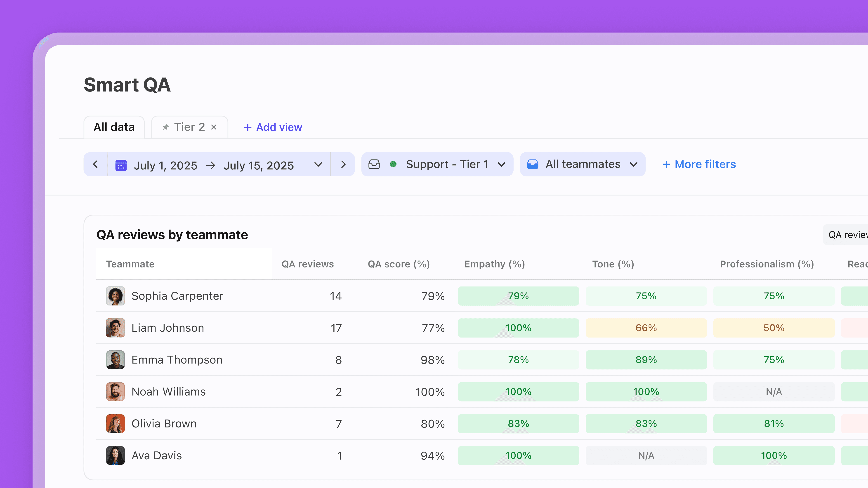Select start date July 1, 2025

[x=165, y=165]
